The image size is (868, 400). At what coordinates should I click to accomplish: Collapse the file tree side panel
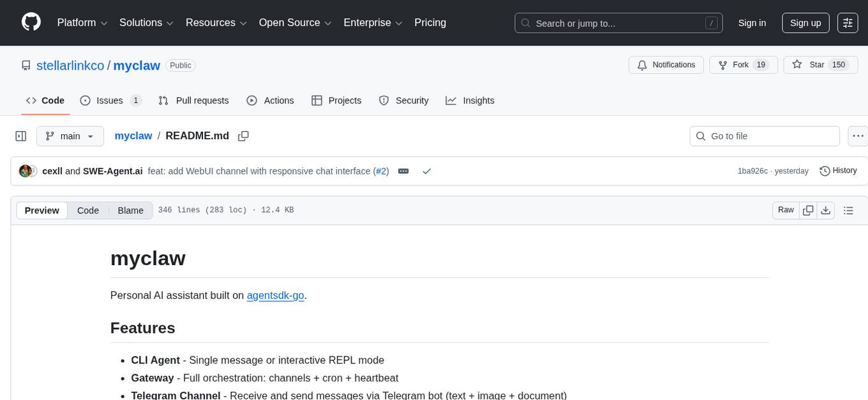pos(20,136)
